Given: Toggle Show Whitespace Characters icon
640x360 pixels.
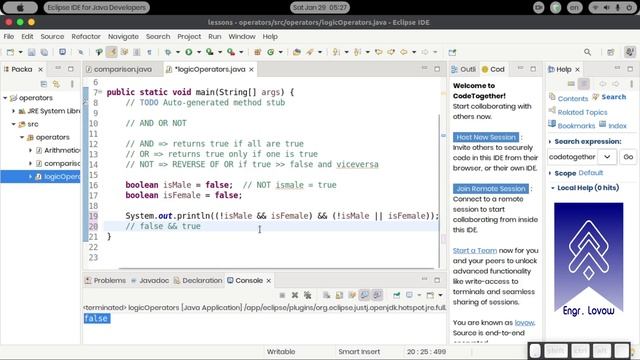Looking at the screenshot, I should pyautogui.click(x=149, y=52).
